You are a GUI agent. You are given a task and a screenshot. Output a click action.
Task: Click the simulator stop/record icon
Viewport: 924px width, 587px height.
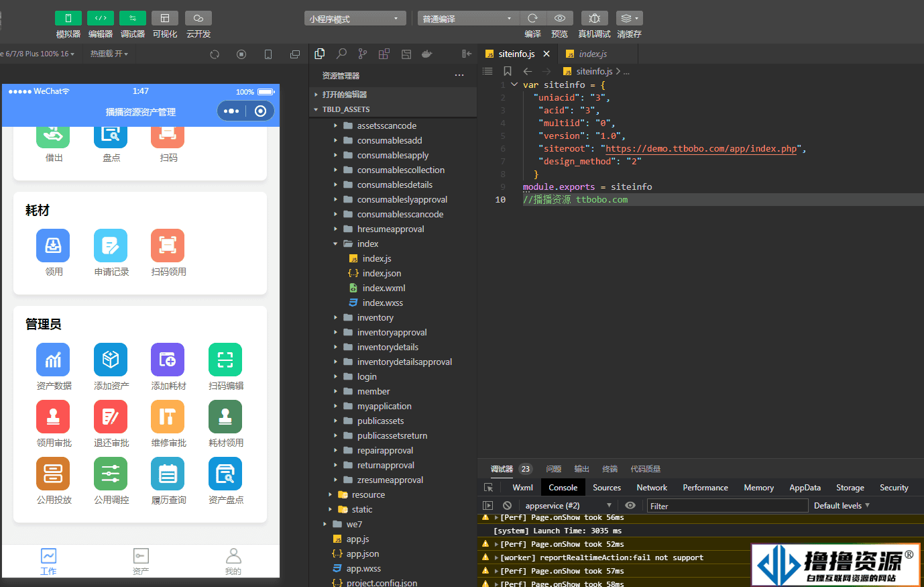point(241,54)
